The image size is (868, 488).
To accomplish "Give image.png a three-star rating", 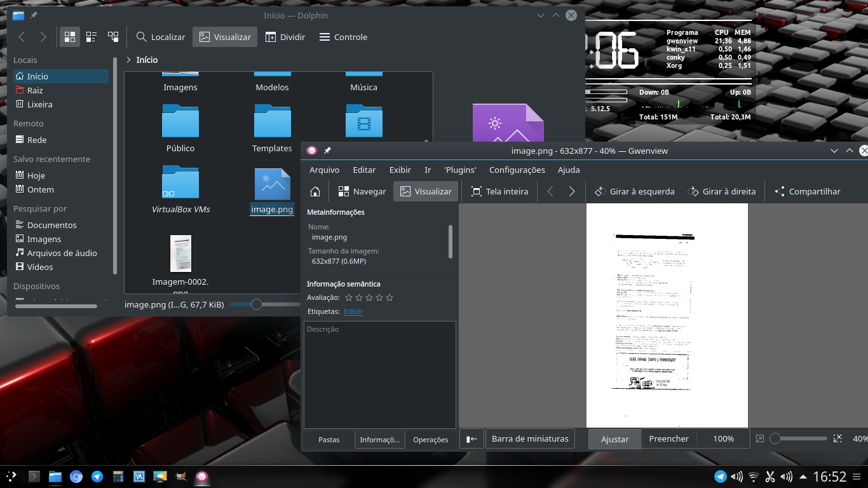I will [x=369, y=297].
